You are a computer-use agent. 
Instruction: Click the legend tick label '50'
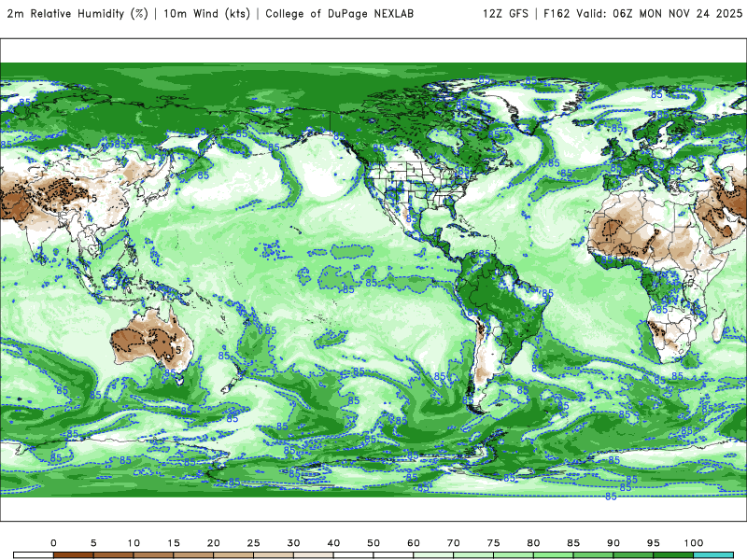tap(373, 543)
